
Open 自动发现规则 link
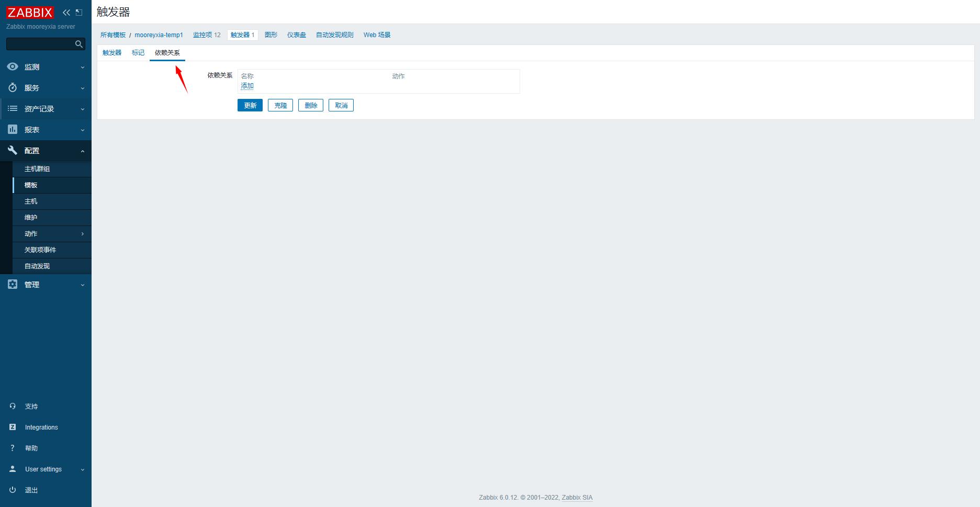[335, 35]
